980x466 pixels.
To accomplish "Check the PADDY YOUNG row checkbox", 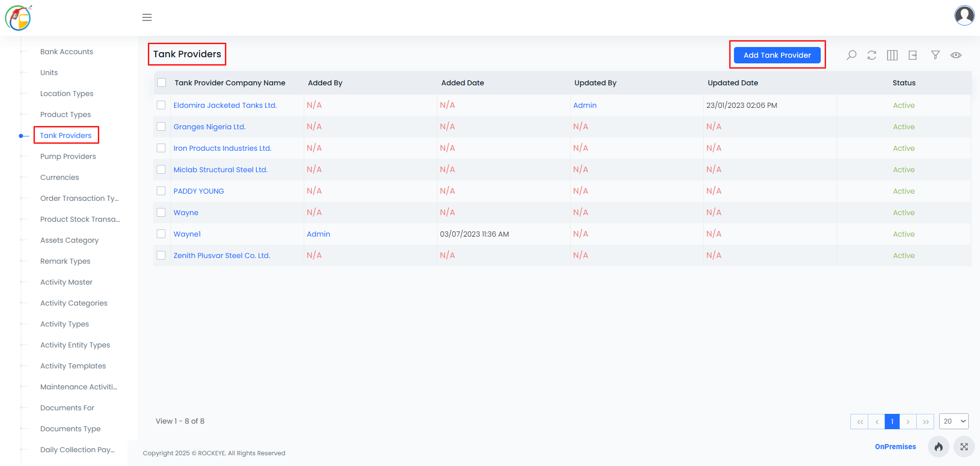I will [x=161, y=191].
